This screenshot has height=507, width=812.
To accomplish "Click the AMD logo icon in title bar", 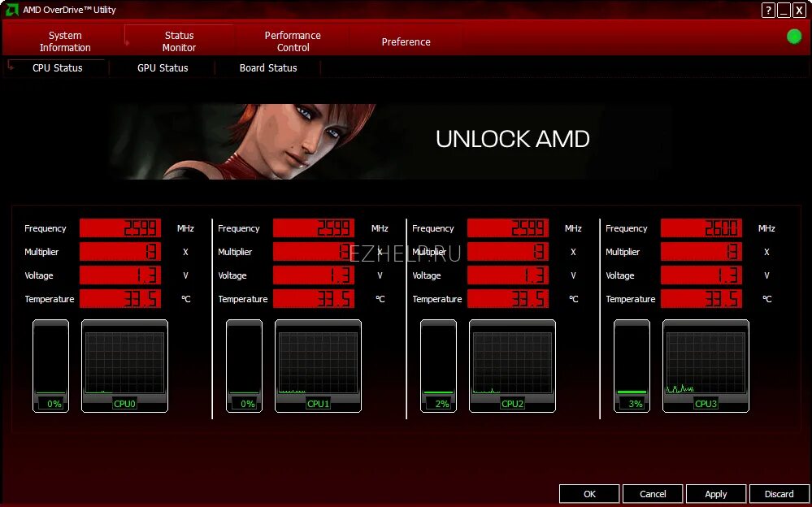I will (x=11, y=9).
